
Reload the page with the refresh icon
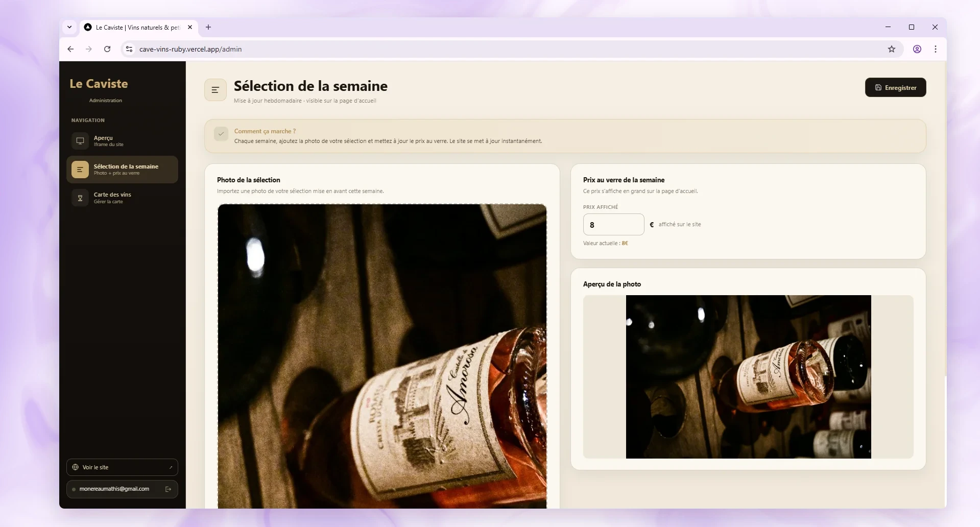coord(107,49)
